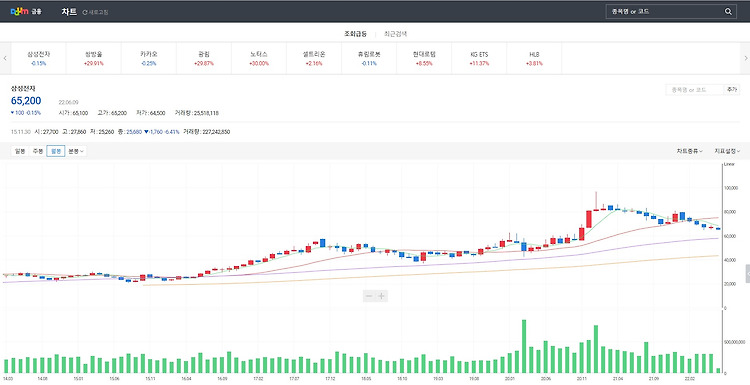Open 광림 stock card
This screenshot has width=750, height=385.
pos(204,58)
